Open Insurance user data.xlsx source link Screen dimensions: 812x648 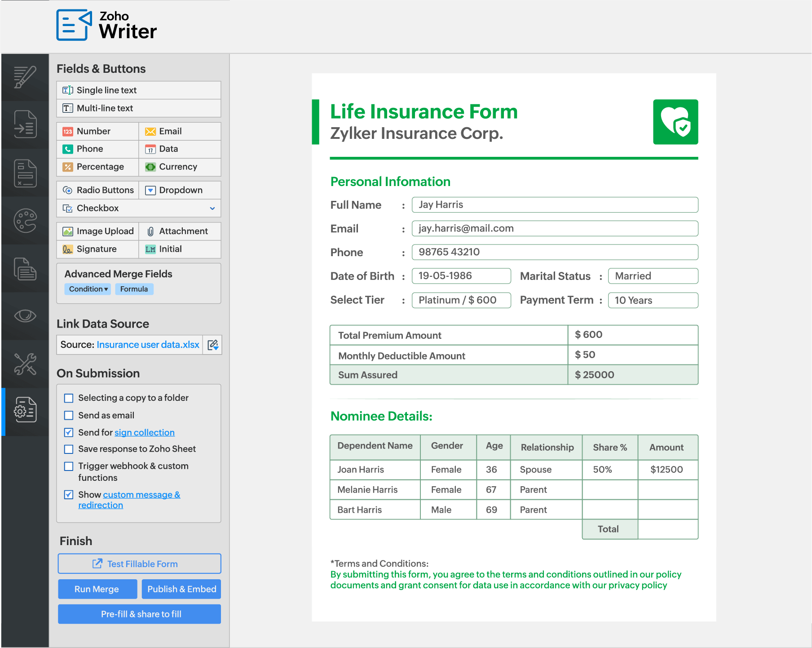click(148, 345)
